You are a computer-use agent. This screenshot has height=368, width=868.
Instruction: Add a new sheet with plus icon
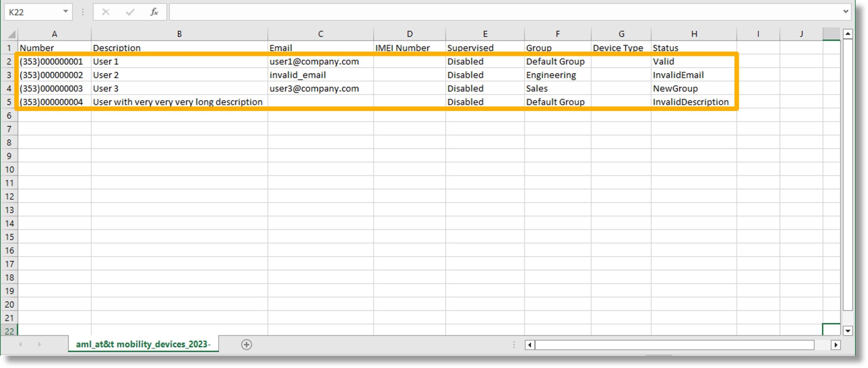[246, 345]
